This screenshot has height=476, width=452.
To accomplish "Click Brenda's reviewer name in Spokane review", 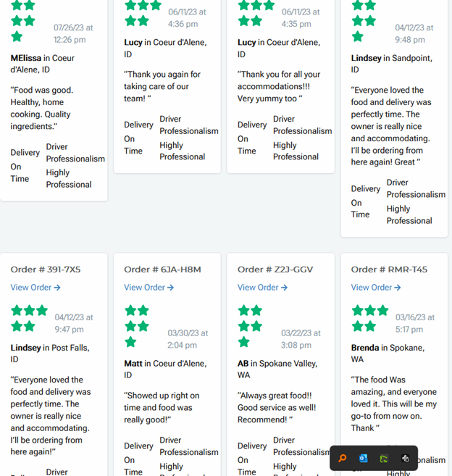I will (365, 348).
